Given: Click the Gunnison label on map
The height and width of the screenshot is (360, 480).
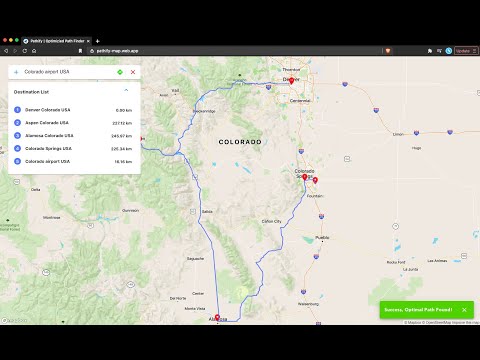Looking at the screenshot, I should pyautogui.click(x=130, y=210).
